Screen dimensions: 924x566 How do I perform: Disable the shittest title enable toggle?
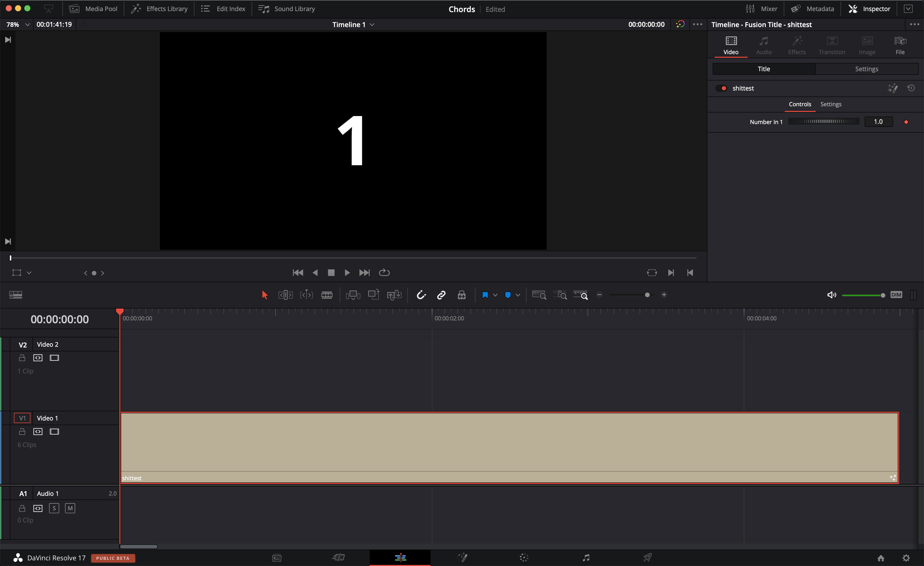(722, 88)
